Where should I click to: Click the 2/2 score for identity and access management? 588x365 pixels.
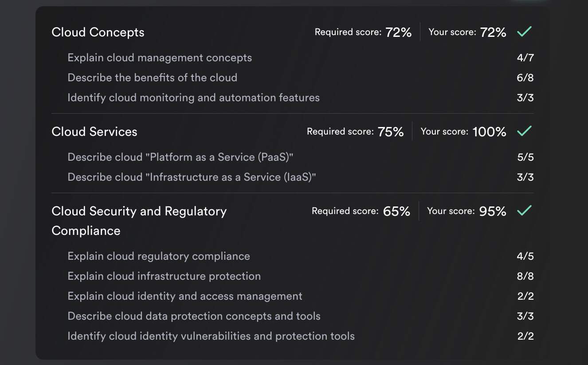525,296
